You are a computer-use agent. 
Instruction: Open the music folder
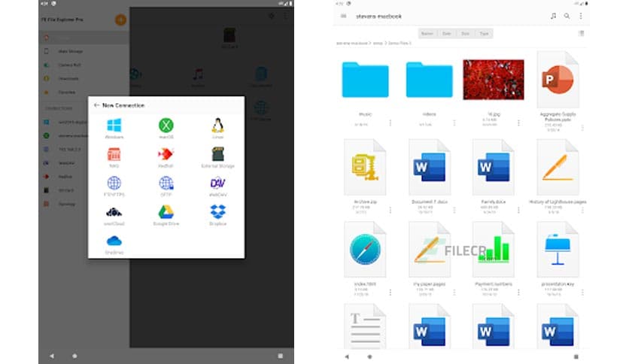click(x=365, y=80)
